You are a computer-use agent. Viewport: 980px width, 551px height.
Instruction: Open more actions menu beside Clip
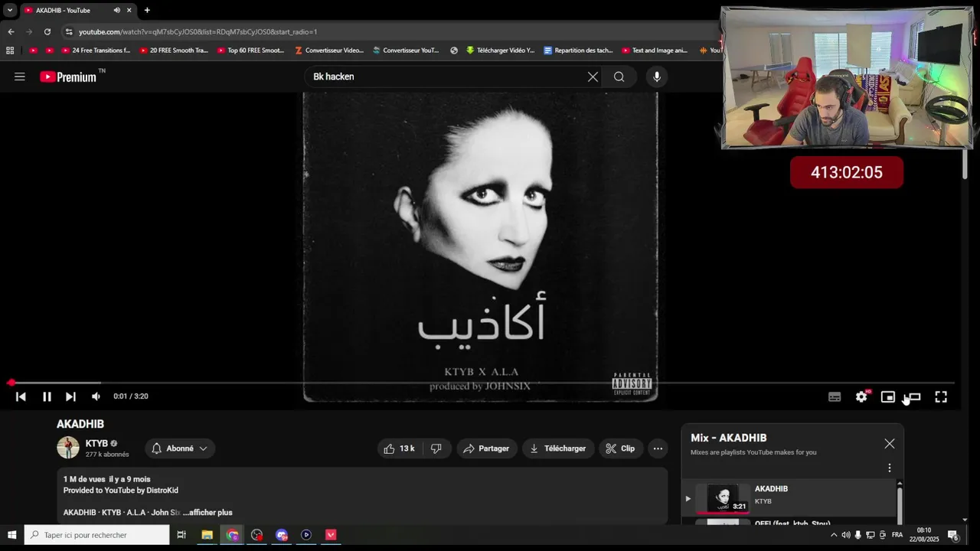click(658, 448)
